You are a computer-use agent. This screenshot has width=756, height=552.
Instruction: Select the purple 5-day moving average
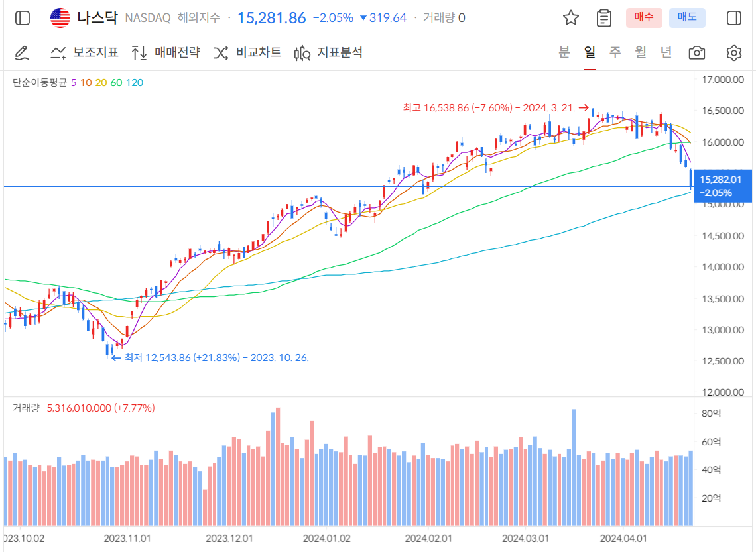(x=74, y=82)
